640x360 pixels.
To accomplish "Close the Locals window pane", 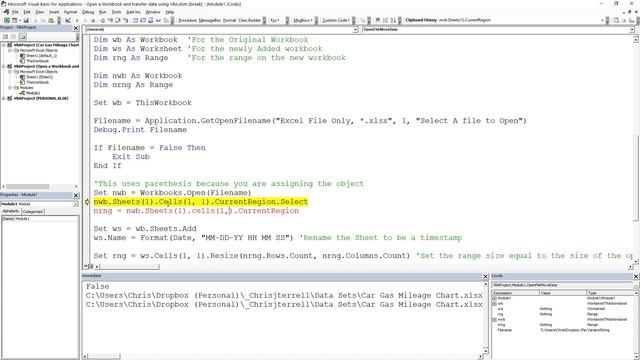I will 636,276.
